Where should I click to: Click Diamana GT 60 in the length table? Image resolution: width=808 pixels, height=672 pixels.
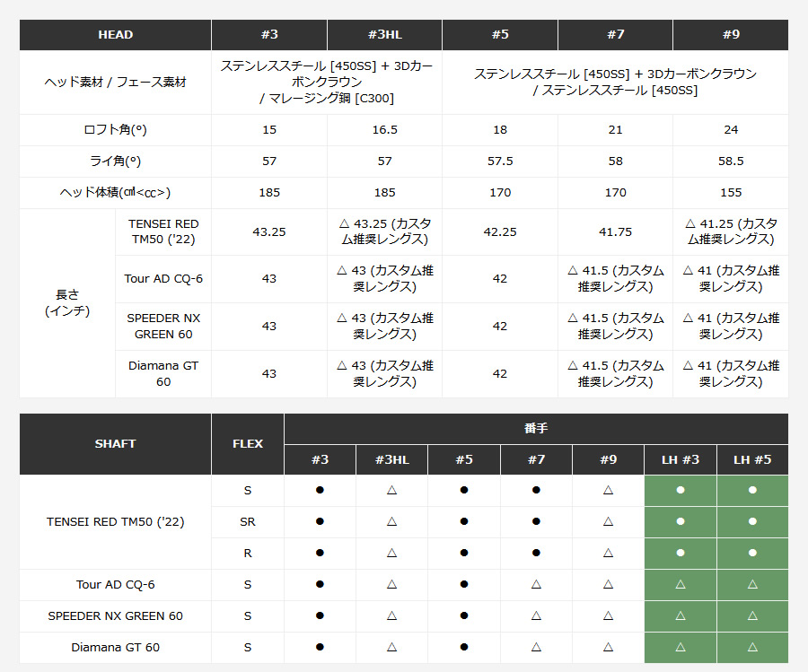click(x=163, y=373)
